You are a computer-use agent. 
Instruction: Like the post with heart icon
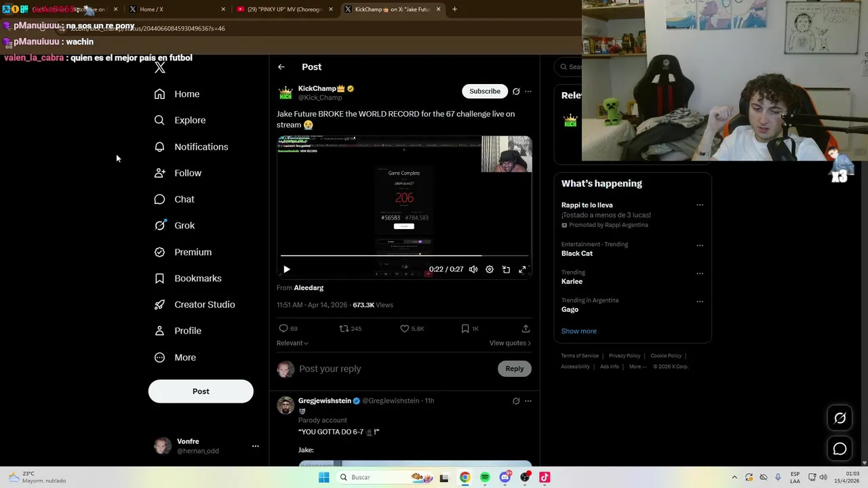pos(404,328)
